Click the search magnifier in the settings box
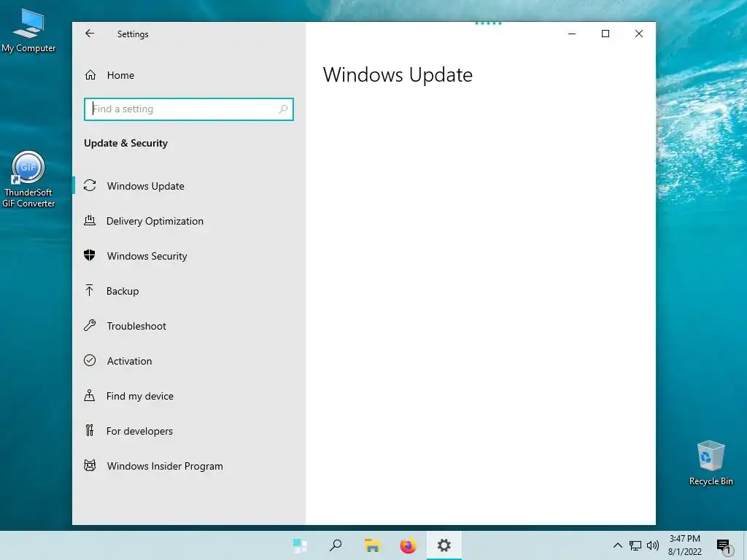The height and width of the screenshot is (560, 747). 284,109
